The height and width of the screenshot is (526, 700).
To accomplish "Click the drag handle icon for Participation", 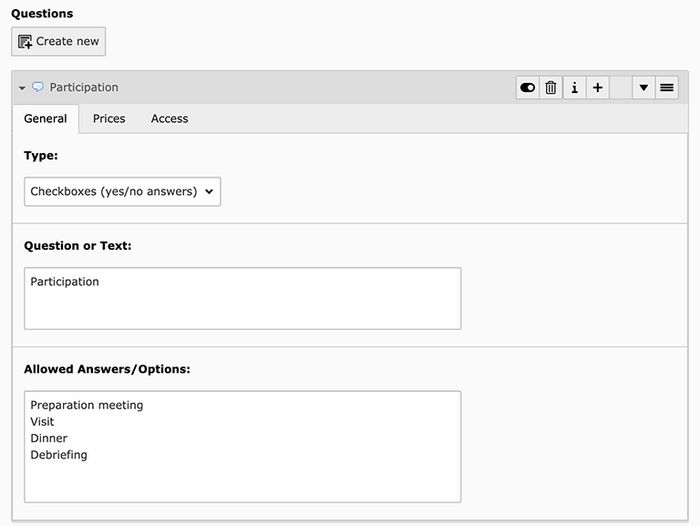I will (667, 88).
